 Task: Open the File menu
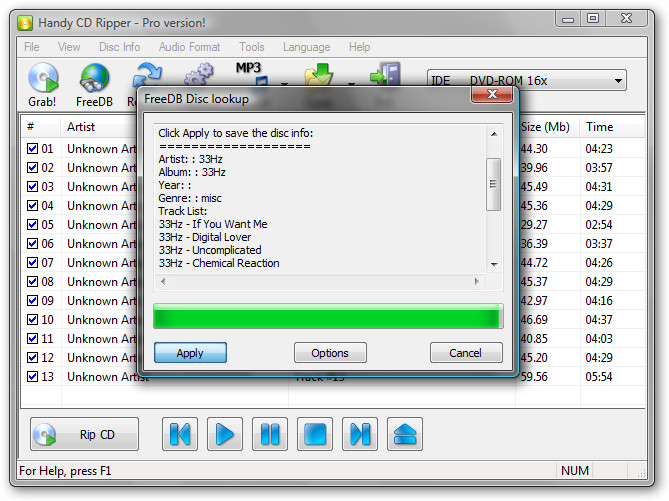coord(32,47)
